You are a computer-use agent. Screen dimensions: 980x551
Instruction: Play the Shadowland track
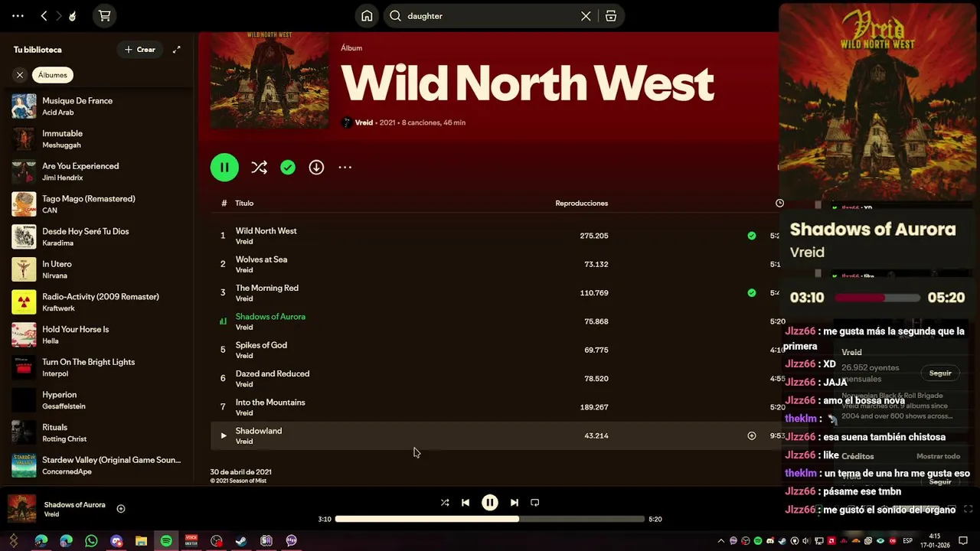coord(224,436)
